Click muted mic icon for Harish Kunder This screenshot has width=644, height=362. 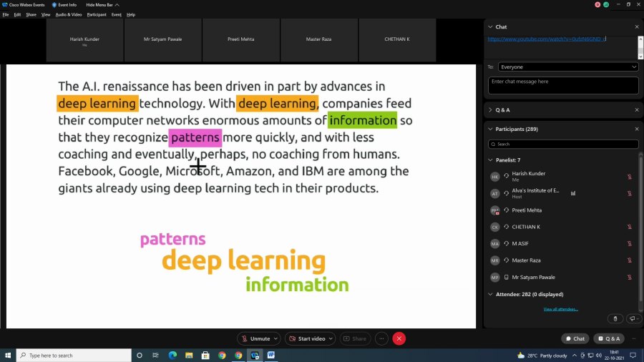click(x=629, y=177)
